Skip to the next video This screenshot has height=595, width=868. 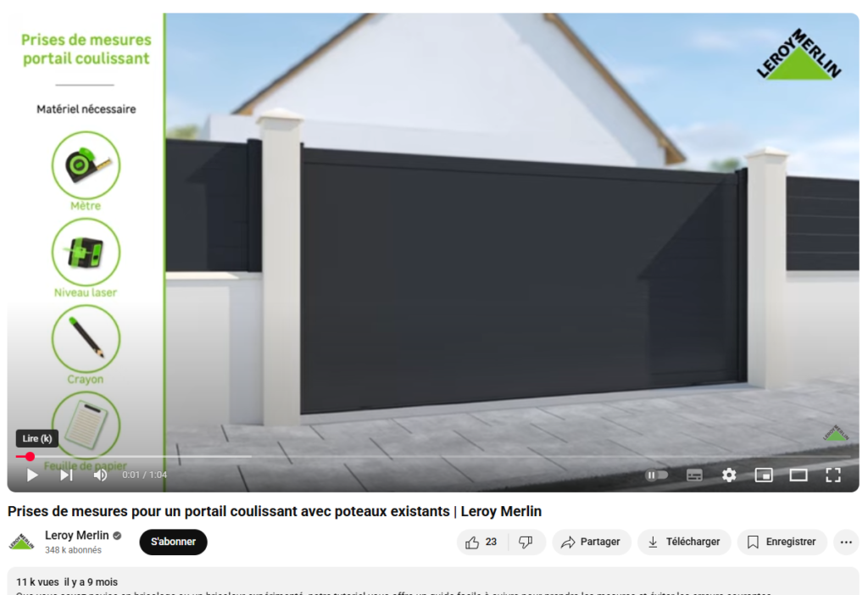point(66,475)
